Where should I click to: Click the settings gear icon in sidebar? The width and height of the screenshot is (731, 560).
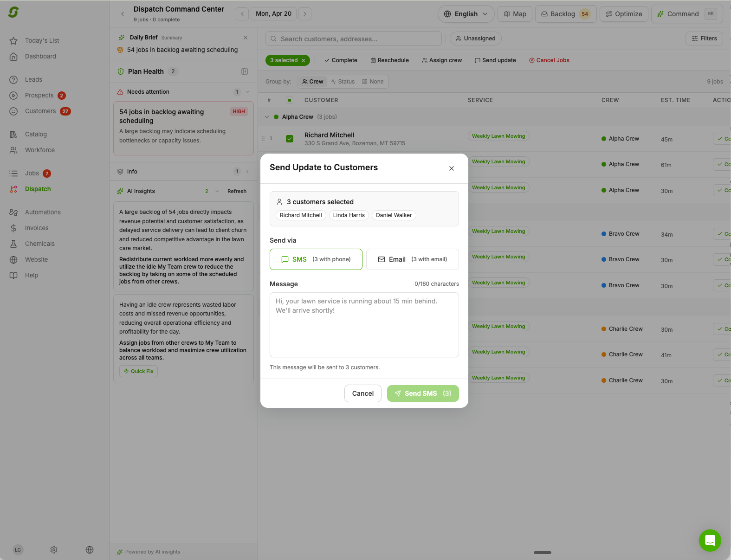(54, 550)
